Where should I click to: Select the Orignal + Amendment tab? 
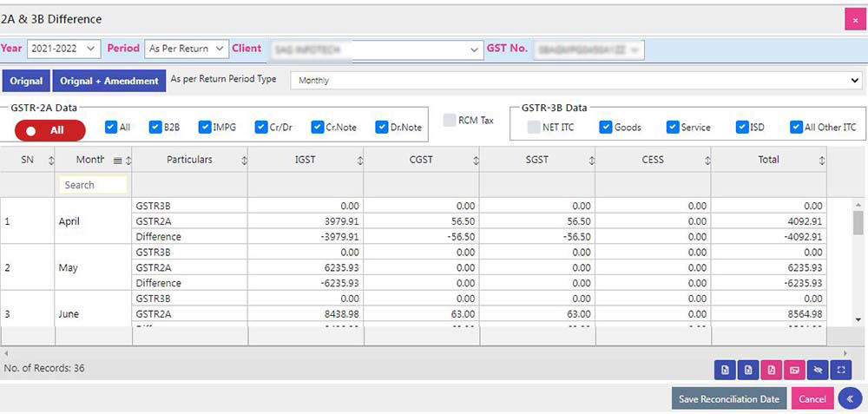pyautogui.click(x=108, y=81)
